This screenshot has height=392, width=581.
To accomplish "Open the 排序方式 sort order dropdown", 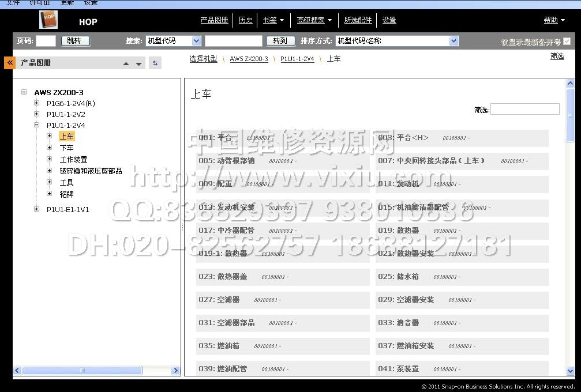I will [x=453, y=41].
